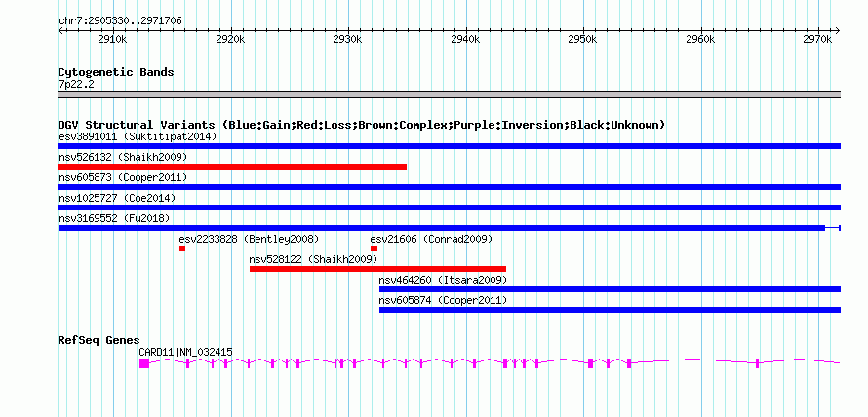Click the esv3891011 (Suktitipat2014) variant label
The height and width of the screenshot is (417, 868).
coord(138,136)
